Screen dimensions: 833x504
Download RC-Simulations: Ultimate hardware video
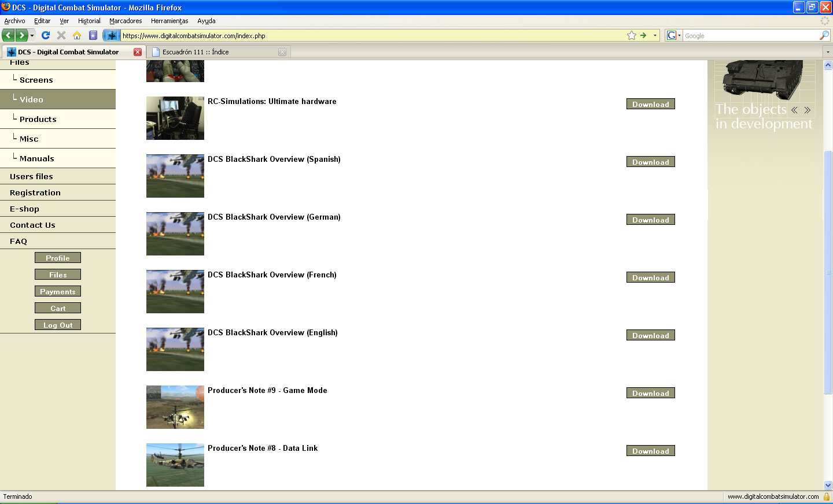[651, 104]
